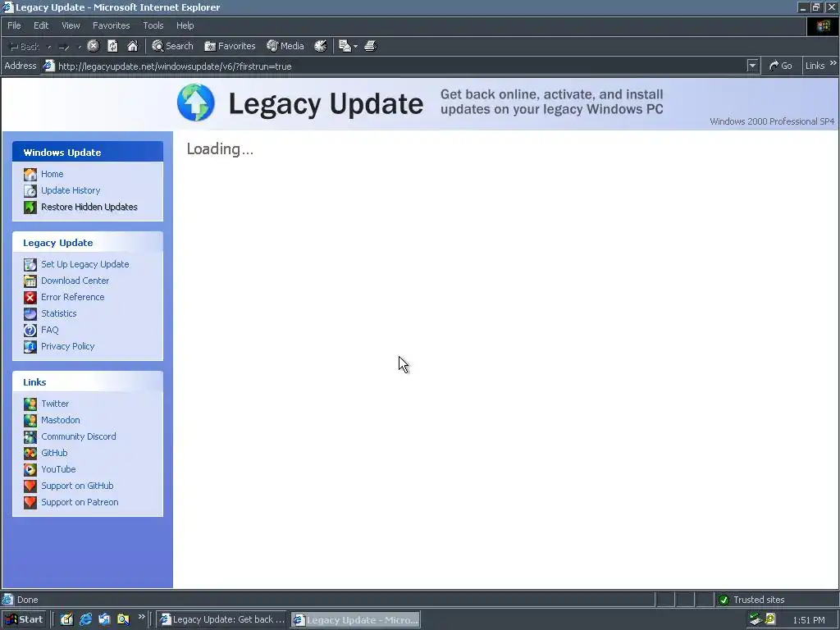This screenshot has width=840, height=630.
Task: Click the Twitter link icon
Action: tap(30, 404)
